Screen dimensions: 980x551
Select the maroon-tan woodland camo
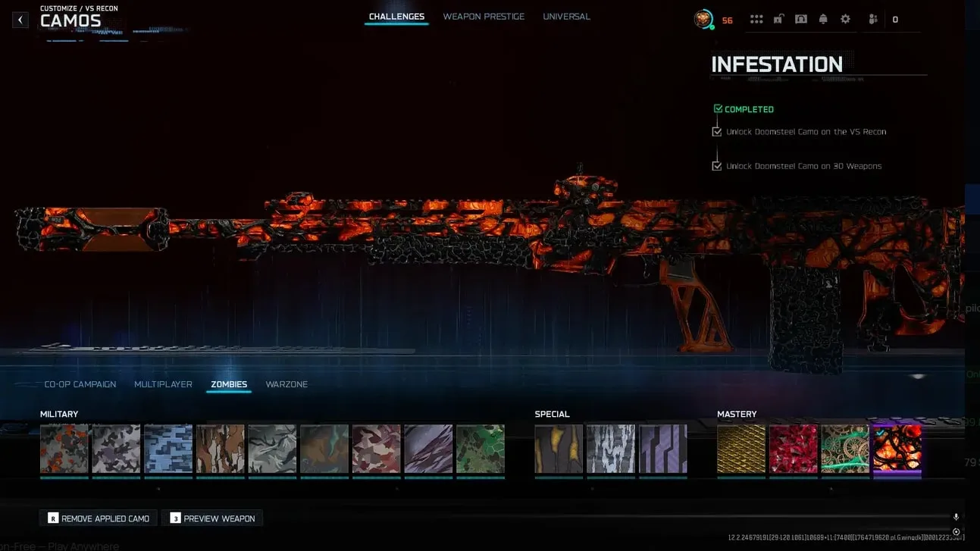[x=376, y=449]
